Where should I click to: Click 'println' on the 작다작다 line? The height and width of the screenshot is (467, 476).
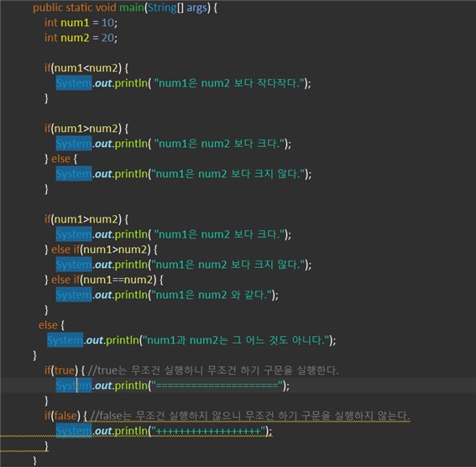131,83
